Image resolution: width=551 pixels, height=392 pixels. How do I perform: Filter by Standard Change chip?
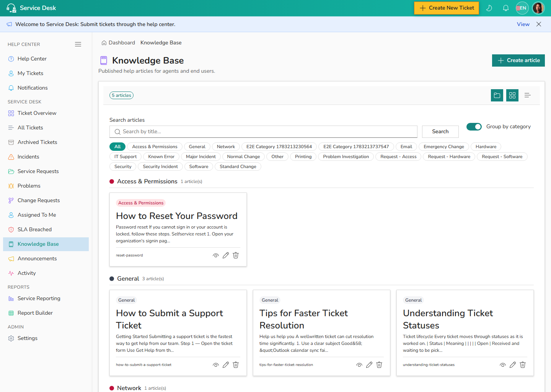pyautogui.click(x=238, y=167)
